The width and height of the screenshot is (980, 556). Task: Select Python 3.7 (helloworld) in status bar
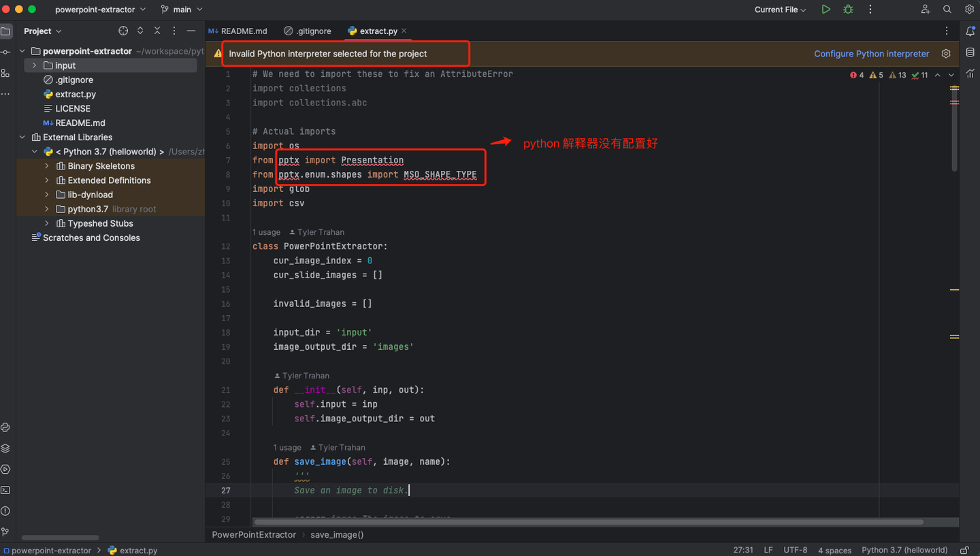pyautogui.click(x=904, y=550)
